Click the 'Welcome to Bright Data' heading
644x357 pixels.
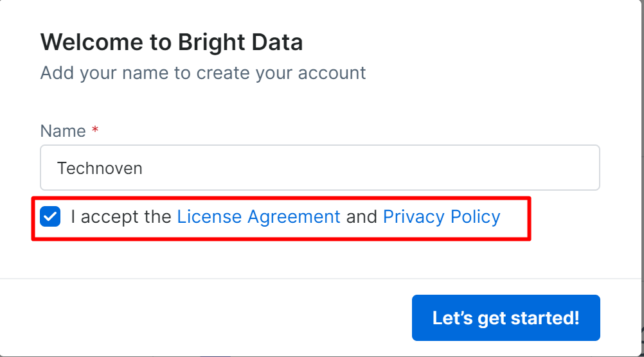click(x=172, y=43)
